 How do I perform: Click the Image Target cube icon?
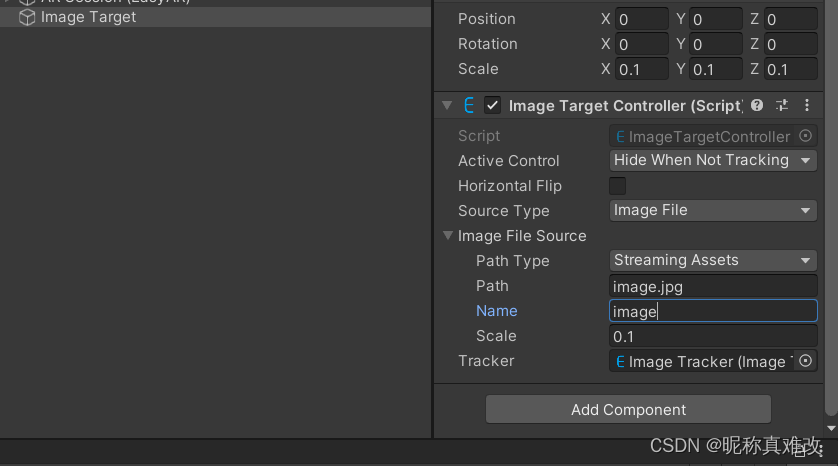point(27,17)
